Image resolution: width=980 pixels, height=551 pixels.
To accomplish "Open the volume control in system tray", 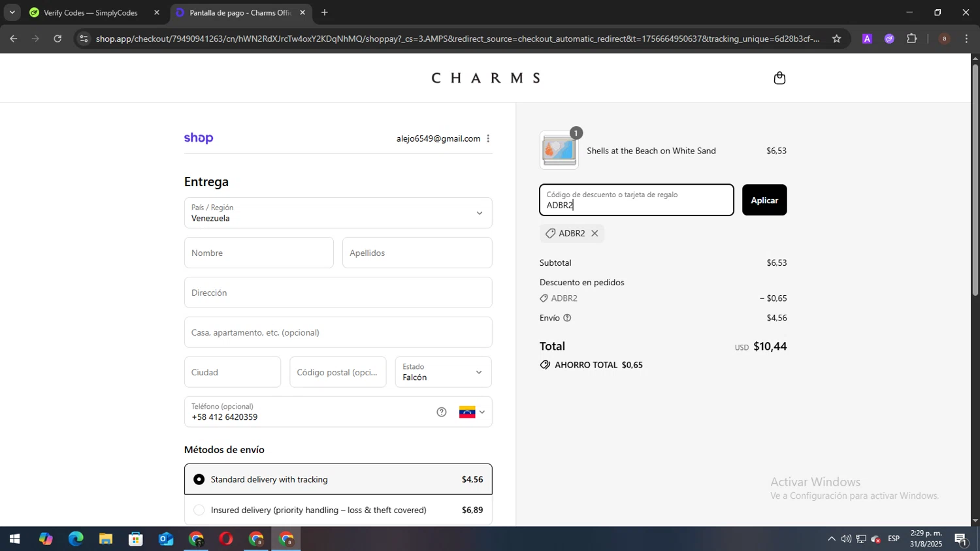I will click(x=846, y=539).
